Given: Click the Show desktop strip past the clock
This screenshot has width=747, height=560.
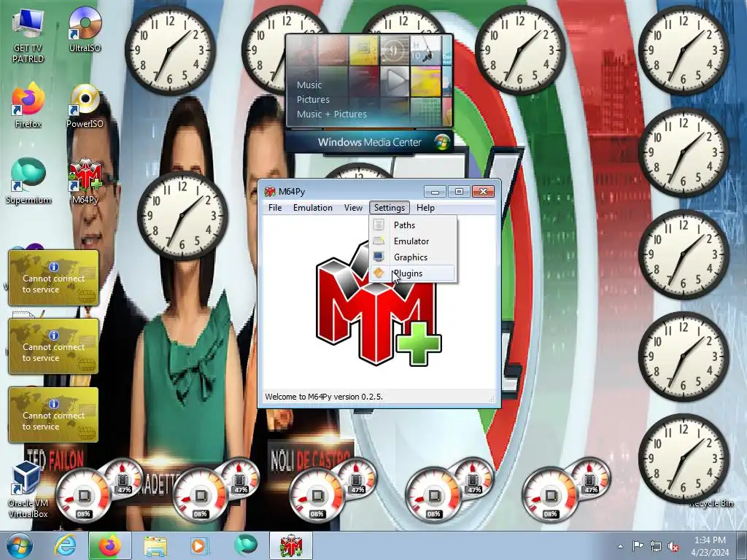Looking at the screenshot, I should pos(743,545).
